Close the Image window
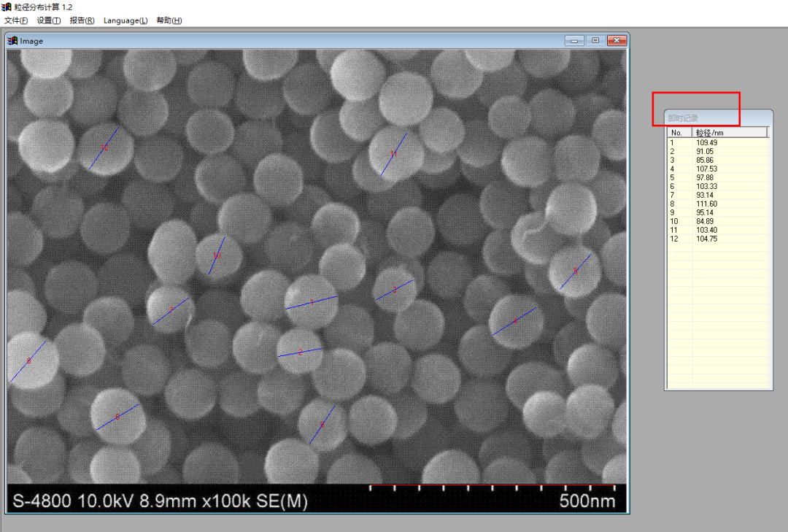The image size is (788, 532). (617, 40)
